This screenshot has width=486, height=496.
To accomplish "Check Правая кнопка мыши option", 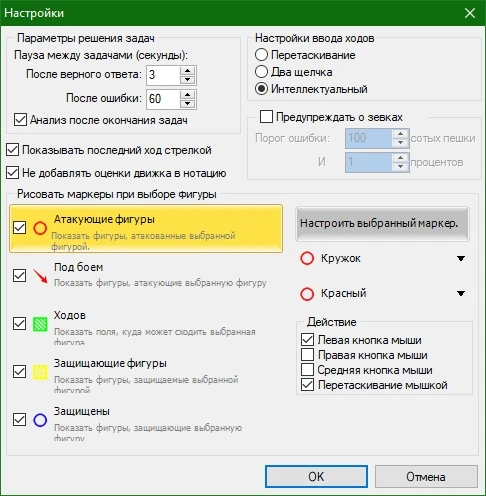I will [307, 355].
